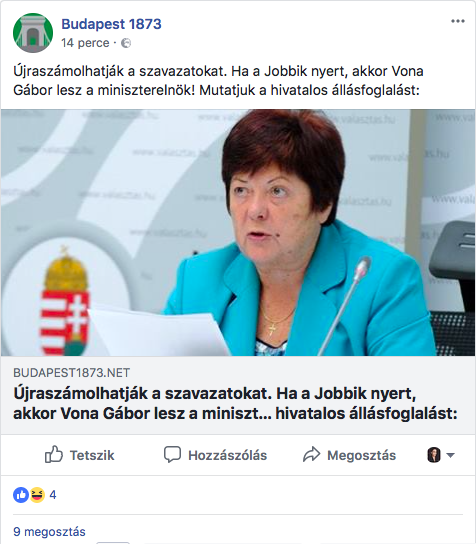476x544 pixels.
Task: Click the BUDAPEST1873.NET source domain
Action: (x=71, y=373)
